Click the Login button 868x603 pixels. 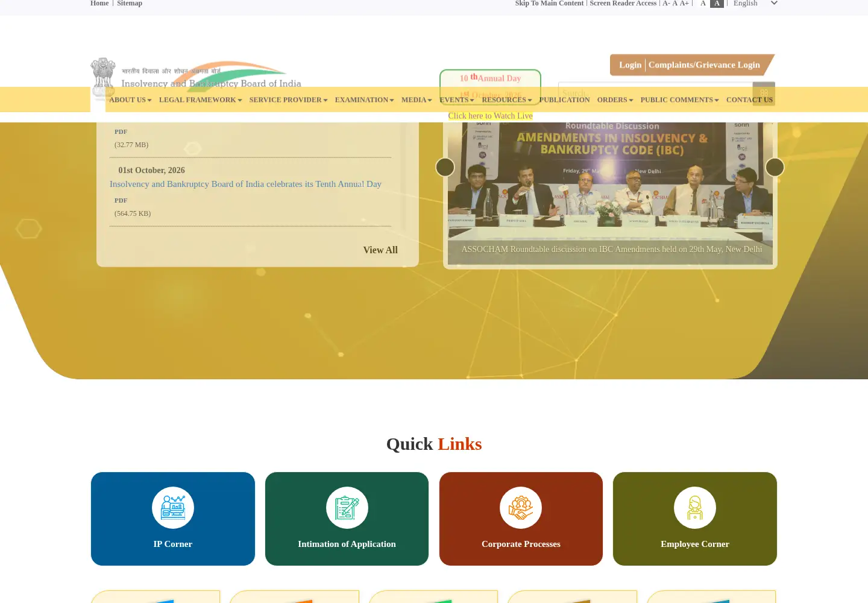[x=630, y=65]
